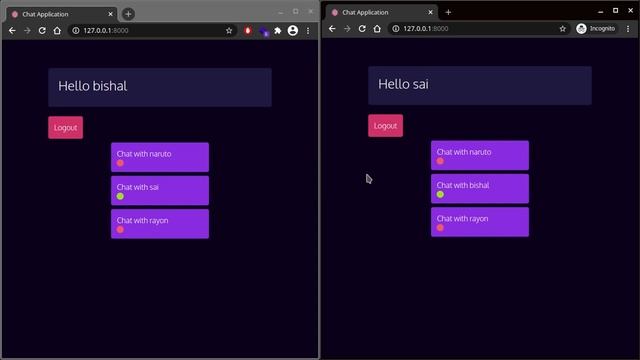Open Chrome menu in left window
This screenshot has width=640, height=360.
tap(308, 31)
